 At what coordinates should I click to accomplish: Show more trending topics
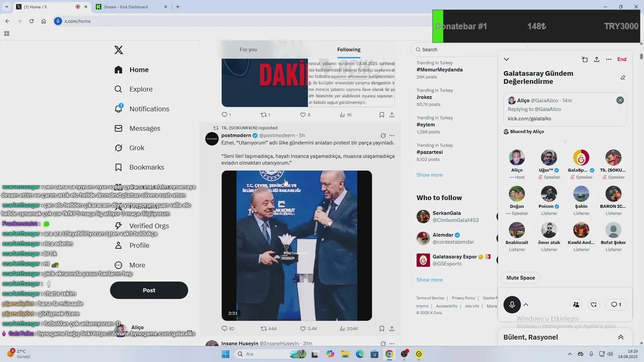pos(430,175)
